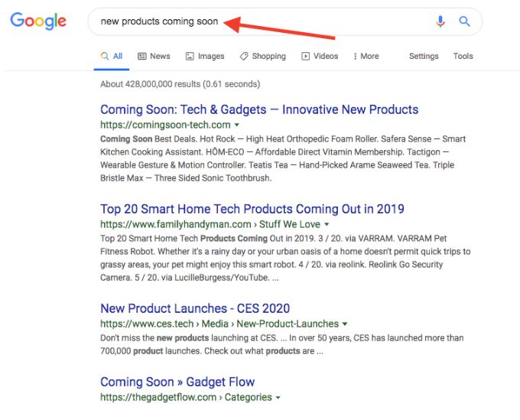
Task: Click the newspaper icon beside News
Action: (x=142, y=56)
